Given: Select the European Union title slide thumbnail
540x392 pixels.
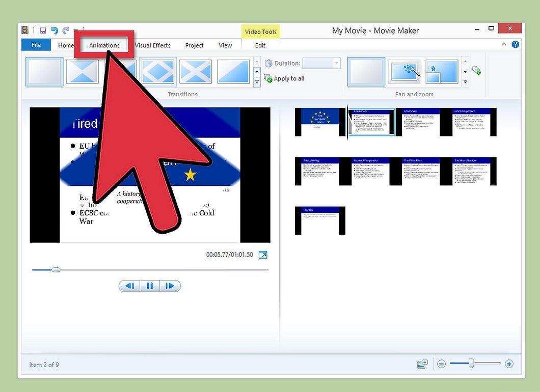Looking at the screenshot, I should pos(320,122).
